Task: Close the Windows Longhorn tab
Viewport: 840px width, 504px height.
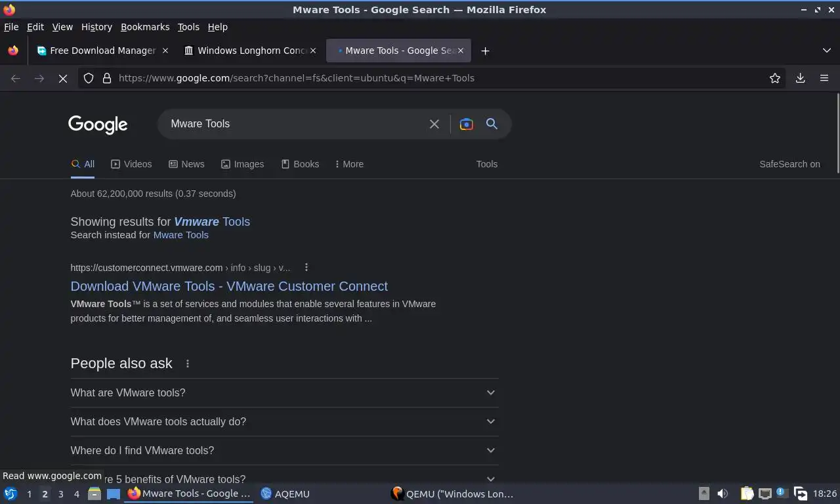Action: [313, 51]
